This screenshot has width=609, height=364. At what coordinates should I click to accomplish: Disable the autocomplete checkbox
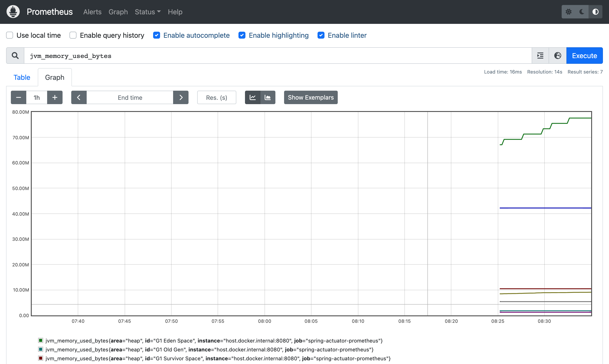(x=157, y=35)
